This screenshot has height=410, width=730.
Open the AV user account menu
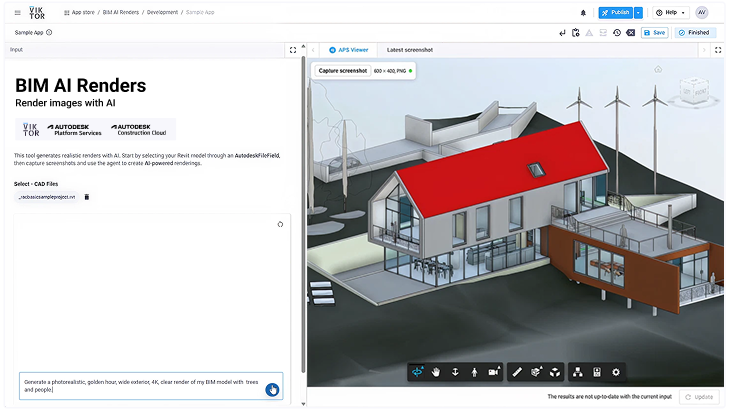702,13
